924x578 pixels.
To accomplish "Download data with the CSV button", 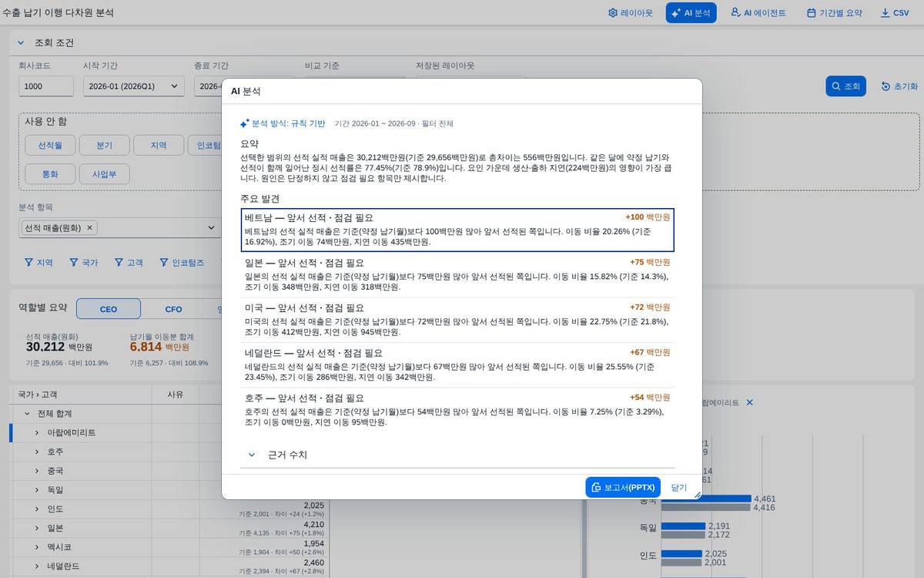I will (895, 13).
